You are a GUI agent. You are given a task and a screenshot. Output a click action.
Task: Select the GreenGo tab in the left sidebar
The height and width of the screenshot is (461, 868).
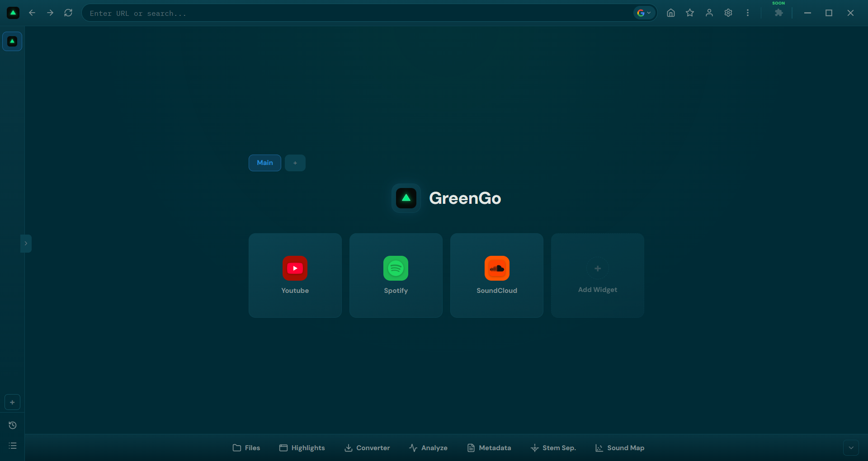coord(12,41)
